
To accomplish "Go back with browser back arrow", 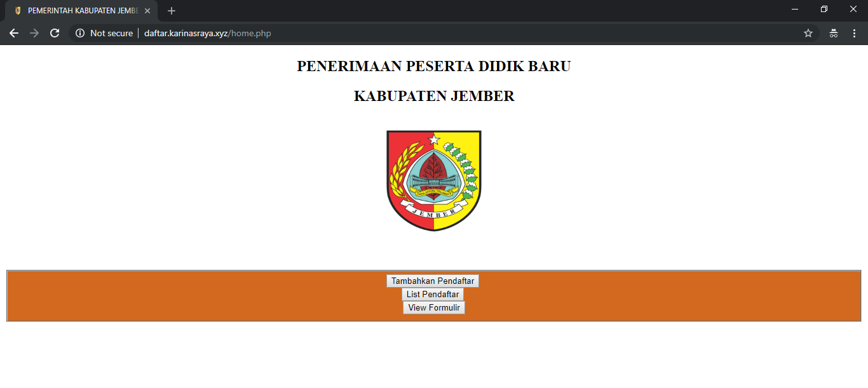I will click(14, 33).
